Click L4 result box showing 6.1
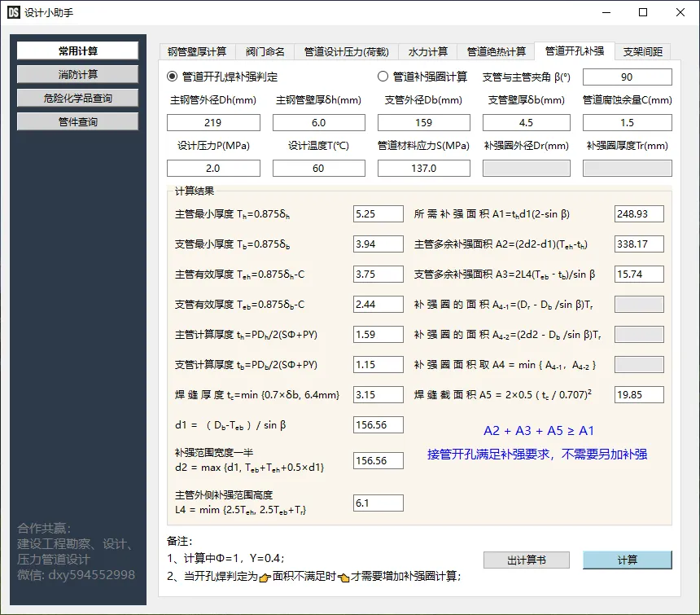The image size is (700, 615). pos(378,503)
